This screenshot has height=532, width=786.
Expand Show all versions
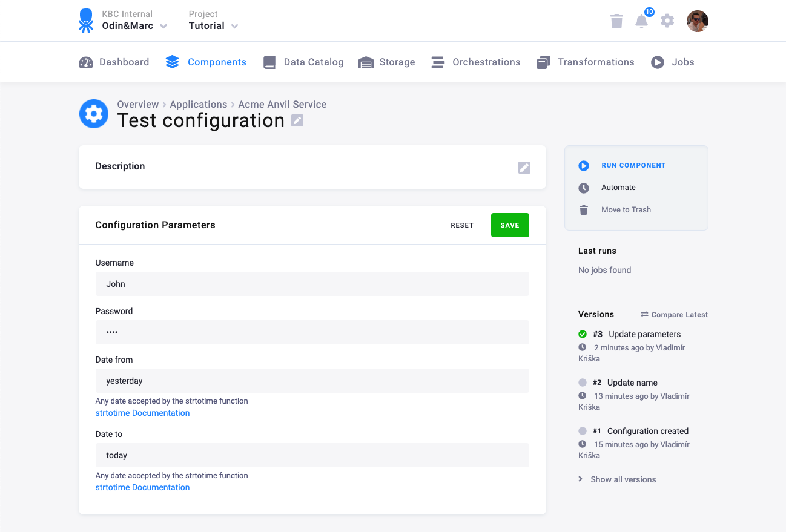[617, 479]
